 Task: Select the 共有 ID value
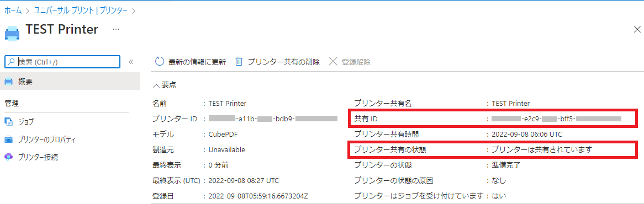(x=556, y=119)
